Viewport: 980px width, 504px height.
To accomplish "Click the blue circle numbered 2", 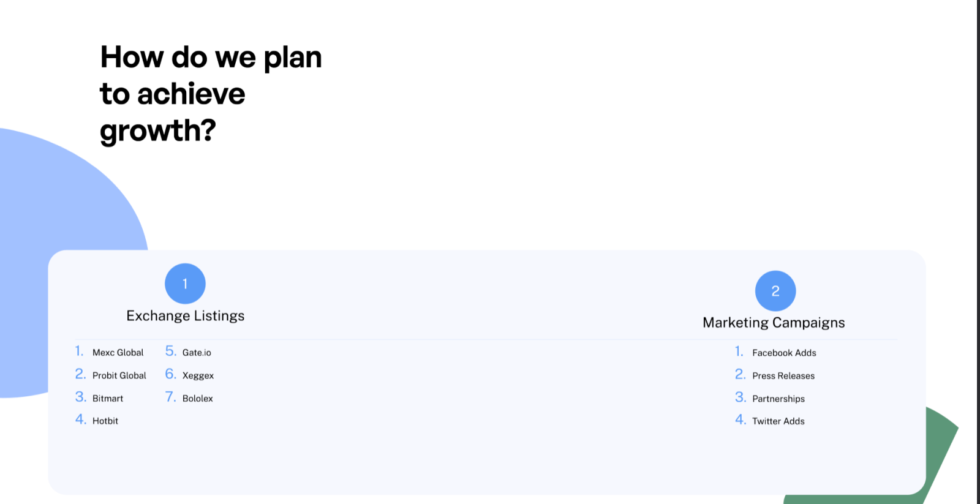I will (775, 291).
